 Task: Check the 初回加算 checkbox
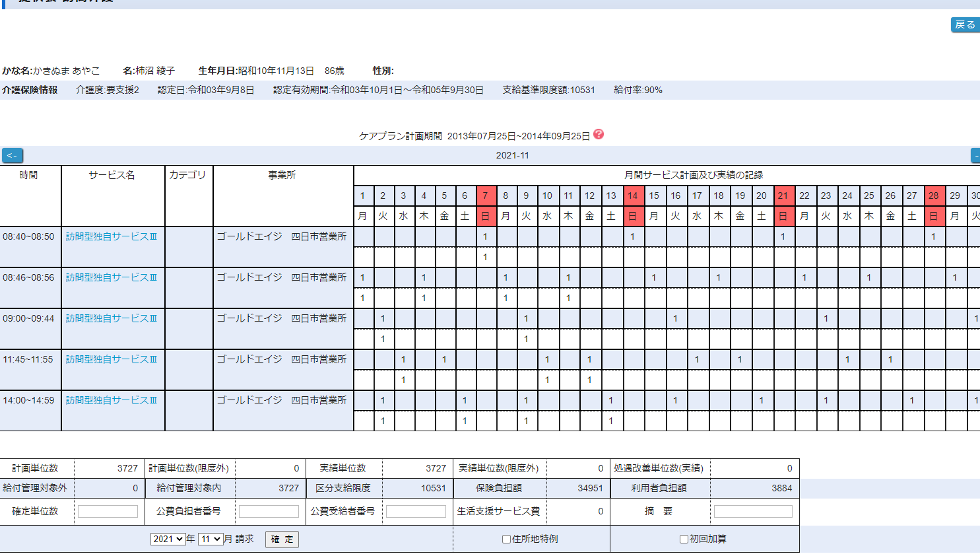coord(684,539)
